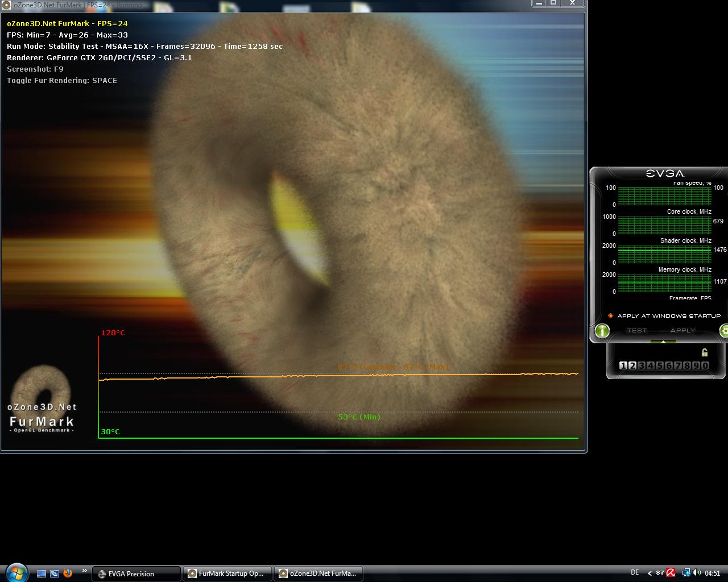Open Avira red umbrella tray icon
The height and width of the screenshot is (582, 728).
[671, 573]
